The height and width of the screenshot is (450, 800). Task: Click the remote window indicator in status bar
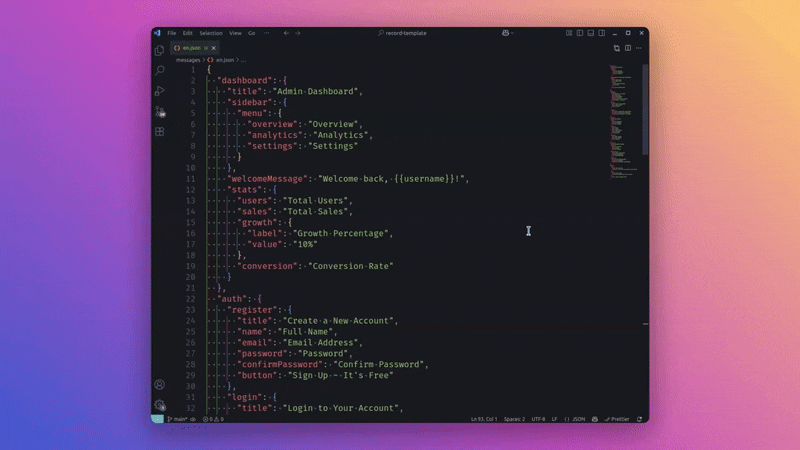point(157,419)
